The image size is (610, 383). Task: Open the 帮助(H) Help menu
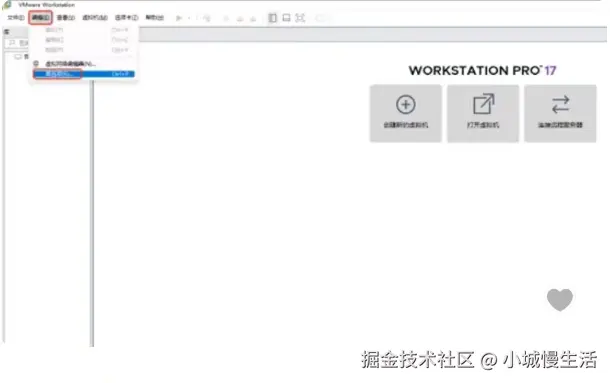[x=154, y=18]
